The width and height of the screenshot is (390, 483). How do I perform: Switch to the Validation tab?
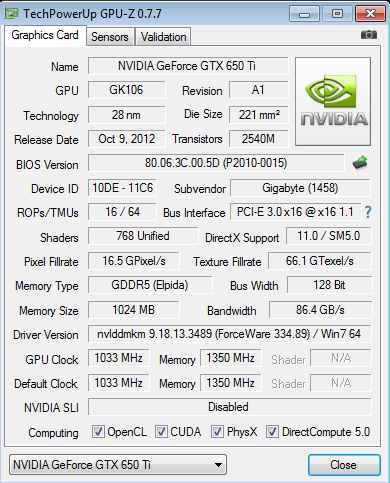point(163,36)
